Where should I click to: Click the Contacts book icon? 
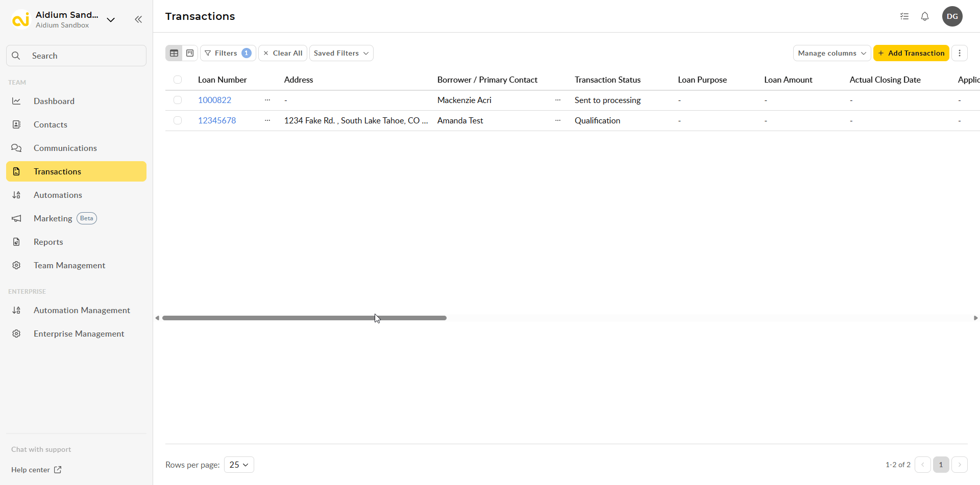coord(16,124)
